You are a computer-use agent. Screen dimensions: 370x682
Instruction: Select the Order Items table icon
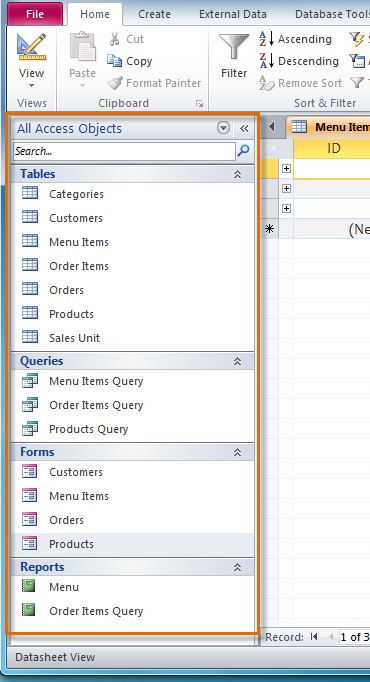(30, 264)
